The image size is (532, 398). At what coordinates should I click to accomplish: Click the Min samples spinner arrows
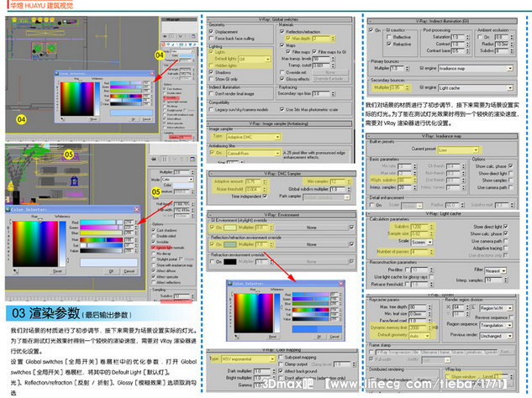tap(349, 181)
